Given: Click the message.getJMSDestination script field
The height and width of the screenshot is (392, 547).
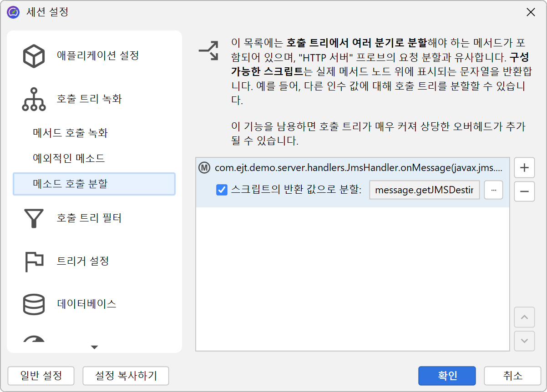Looking at the screenshot, I should [x=425, y=190].
